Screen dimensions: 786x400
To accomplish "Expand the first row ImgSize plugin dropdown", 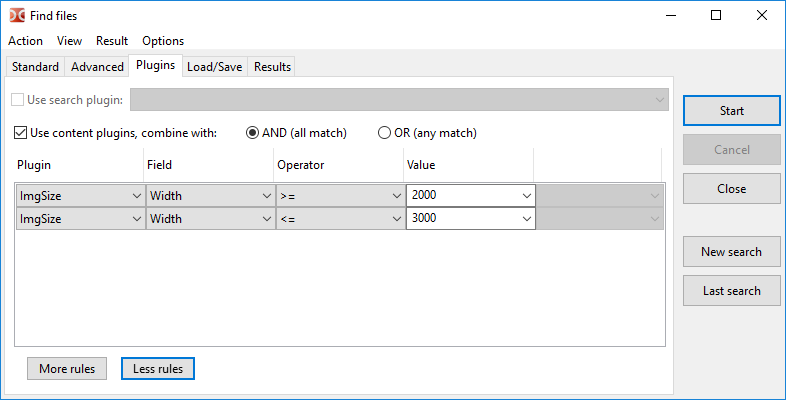I will (137, 196).
